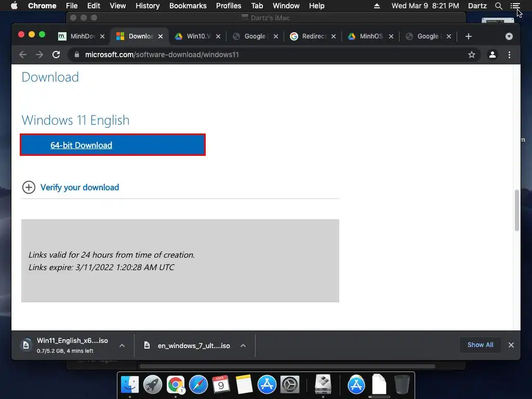Open a new tab with plus button
Image resolution: width=532 pixels, height=399 pixels.
tap(469, 36)
